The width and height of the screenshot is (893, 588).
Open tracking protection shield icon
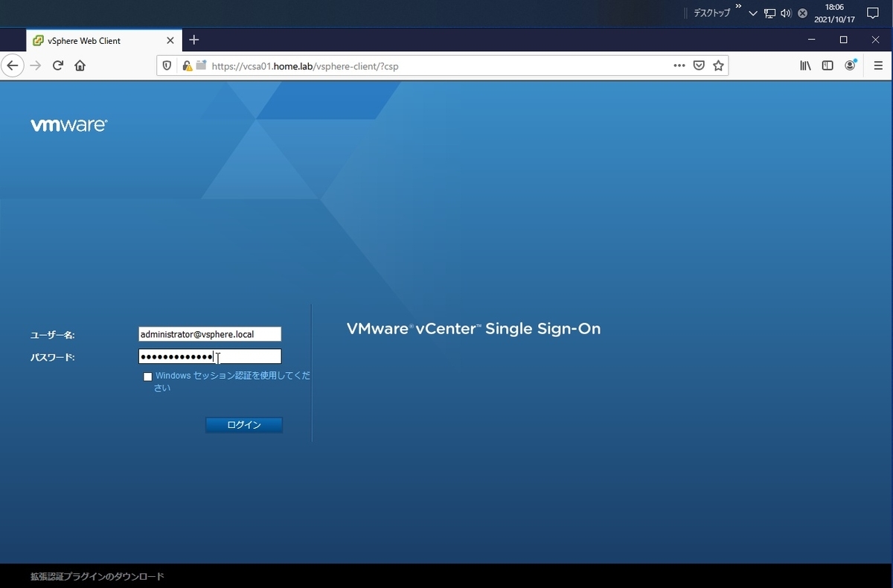coord(167,65)
